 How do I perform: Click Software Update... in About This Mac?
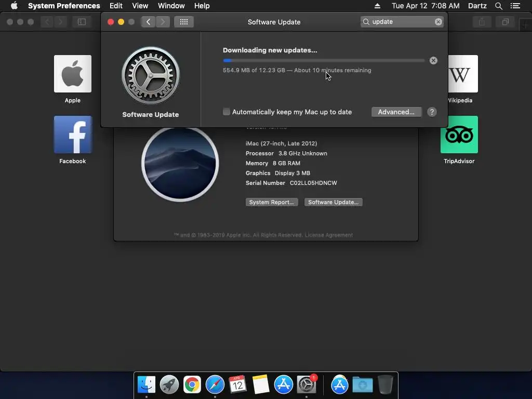[333, 202]
